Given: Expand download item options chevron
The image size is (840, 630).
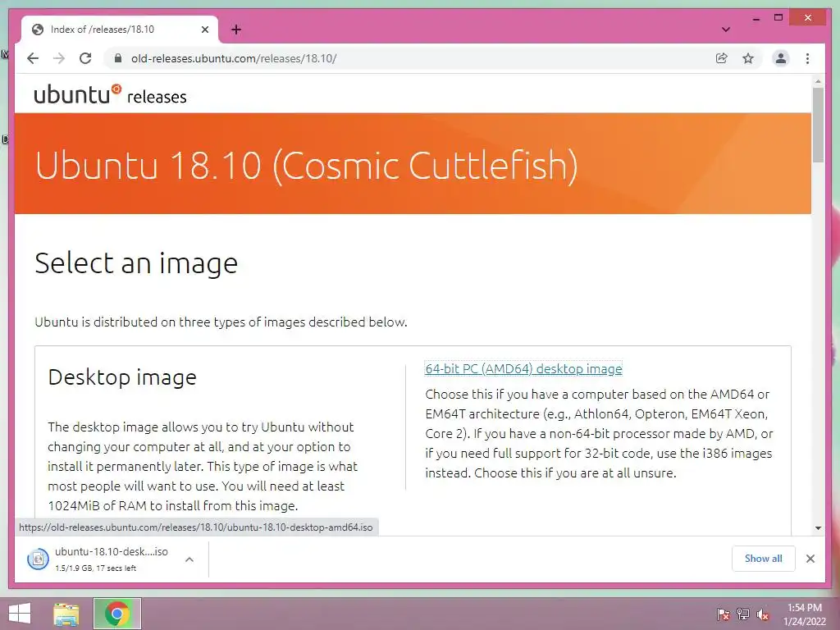Looking at the screenshot, I should pos(189,559).
